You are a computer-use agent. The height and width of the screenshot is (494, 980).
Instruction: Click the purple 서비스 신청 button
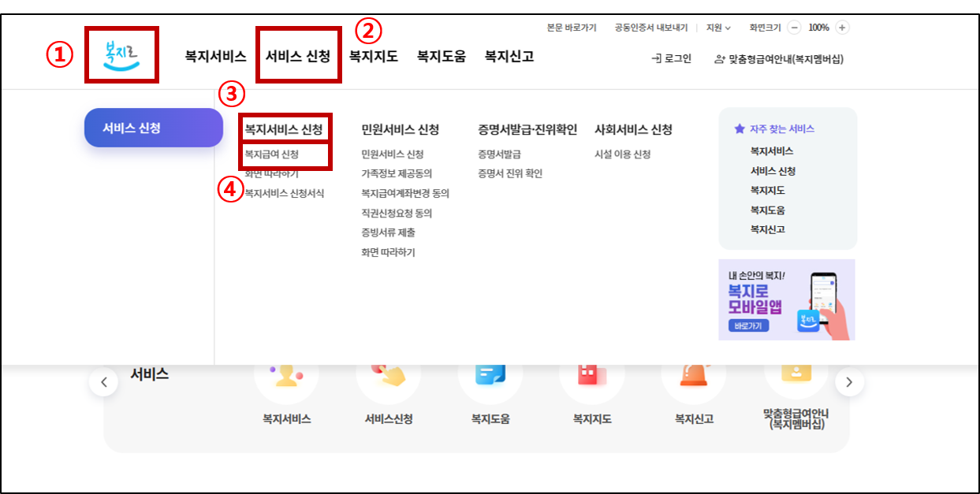coord(153,127)
